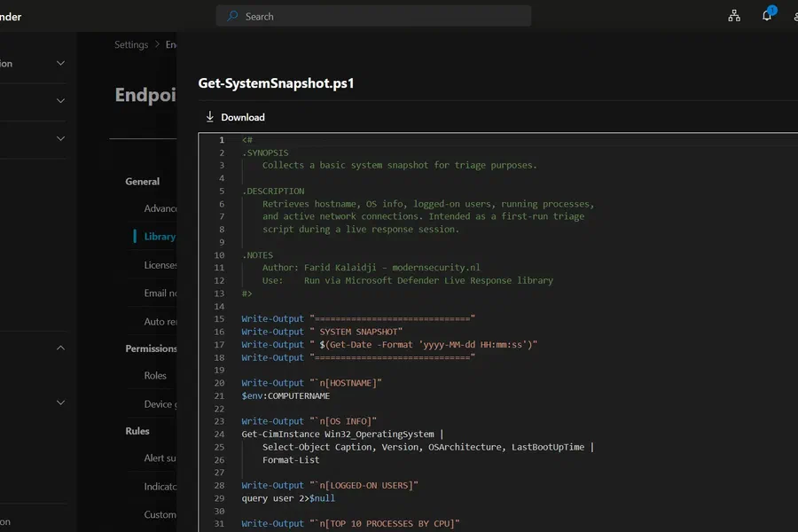
Task: Click the Get-Date -Format code line
Action: click(x=389, y=345)
